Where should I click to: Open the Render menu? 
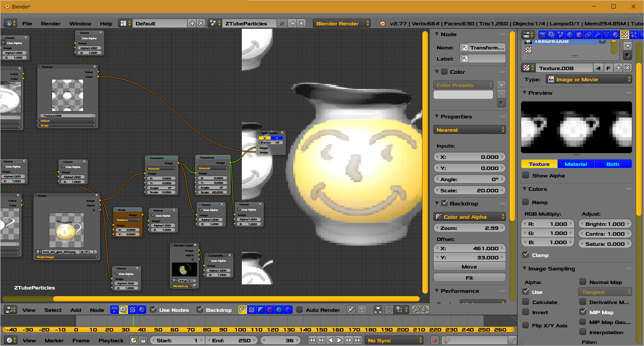(x=51, y=23)
